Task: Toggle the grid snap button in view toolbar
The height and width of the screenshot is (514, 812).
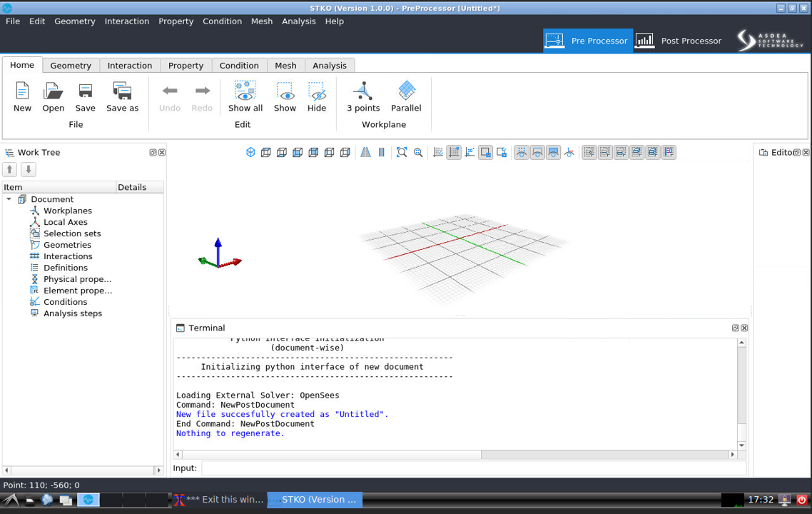Action: tap(454, 152)
